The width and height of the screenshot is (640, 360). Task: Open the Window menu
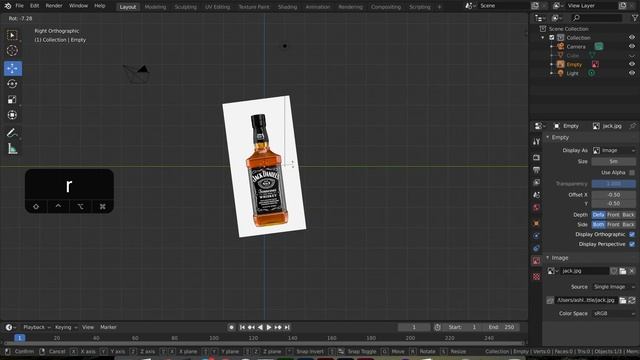(78, 6)
